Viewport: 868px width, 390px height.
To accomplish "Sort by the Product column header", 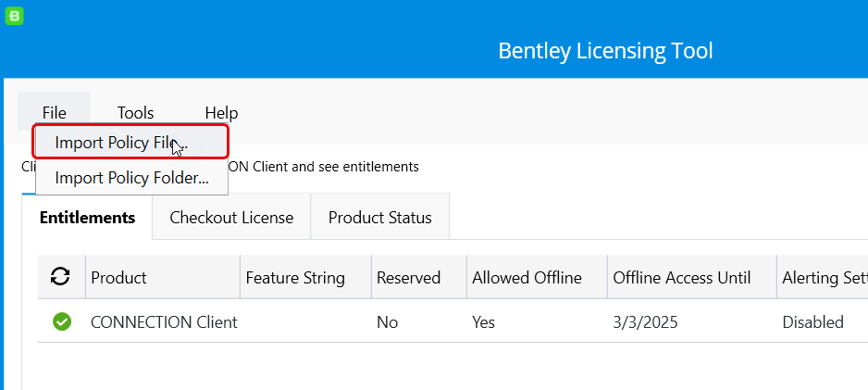I will (163, 277).
